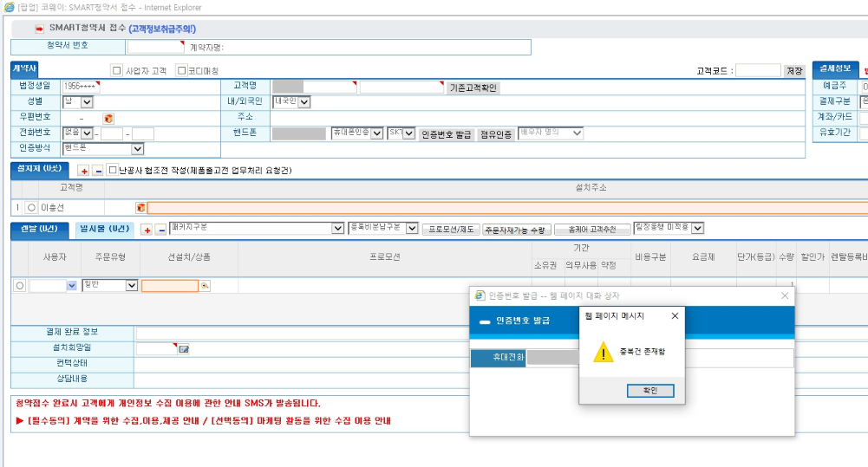The width and height of the screenshot is (868, 467).
Task: Switch to the 계약자 tab
Action: [x=24, y=68]
